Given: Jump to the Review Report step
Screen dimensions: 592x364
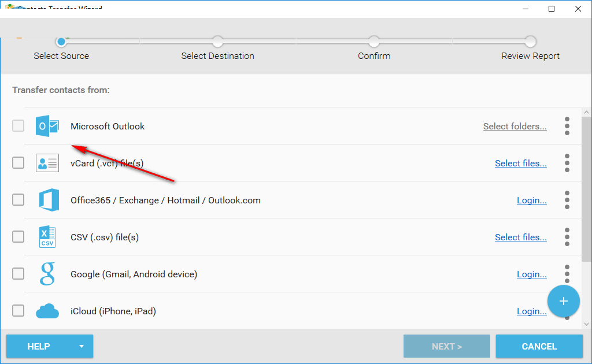Looking at the screenshot, I should (x=530, y=56).
